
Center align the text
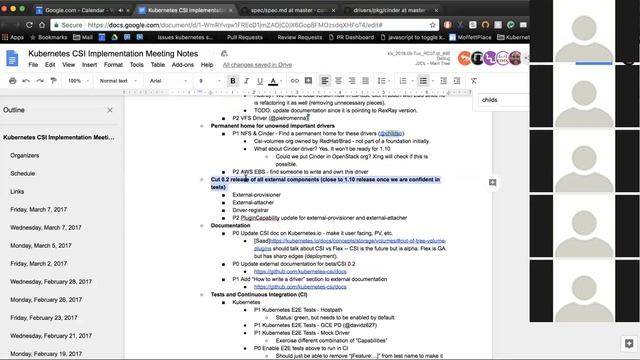coord(338,81)
